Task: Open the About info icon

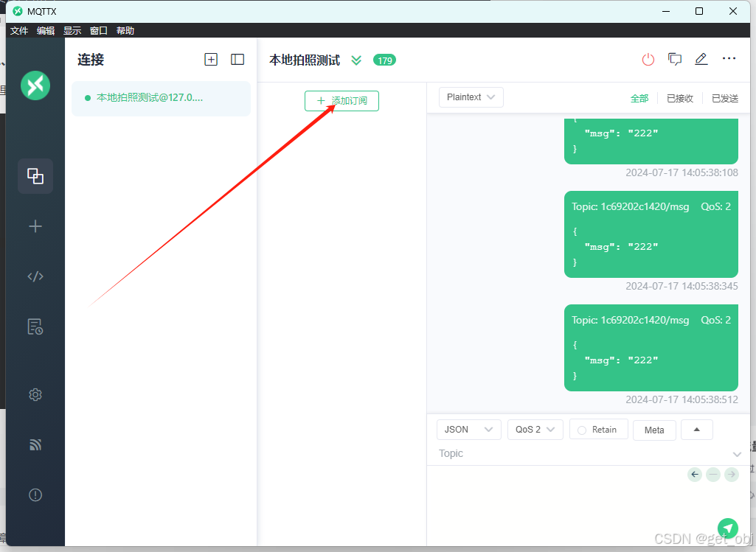Action: pyautogui.click(x=35, y=495)
